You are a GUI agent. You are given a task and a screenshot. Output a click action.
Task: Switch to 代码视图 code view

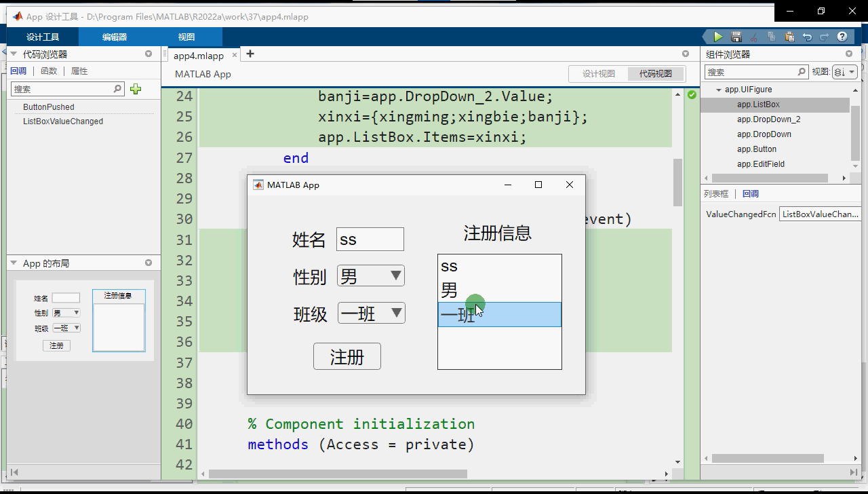[656, 74]
